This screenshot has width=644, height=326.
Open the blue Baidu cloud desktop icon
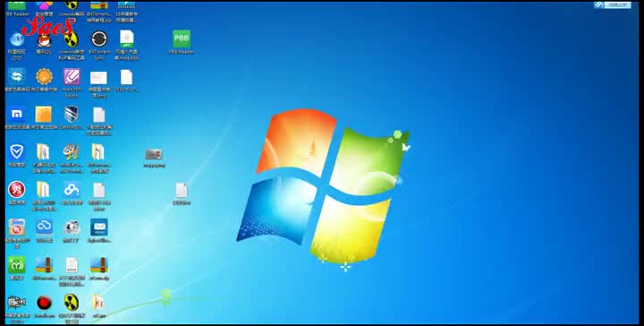(72, 190)
